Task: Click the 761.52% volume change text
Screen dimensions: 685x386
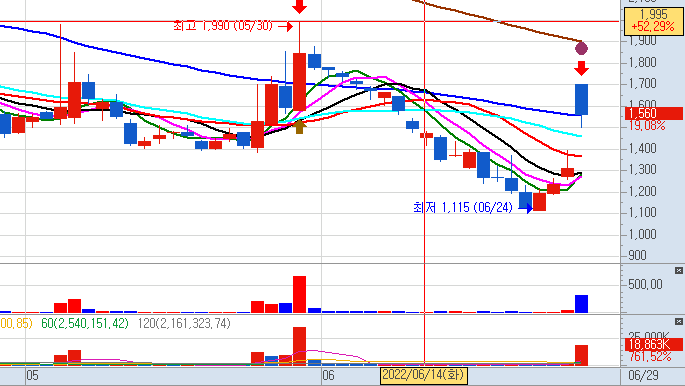Action: [x=650, y=357]
